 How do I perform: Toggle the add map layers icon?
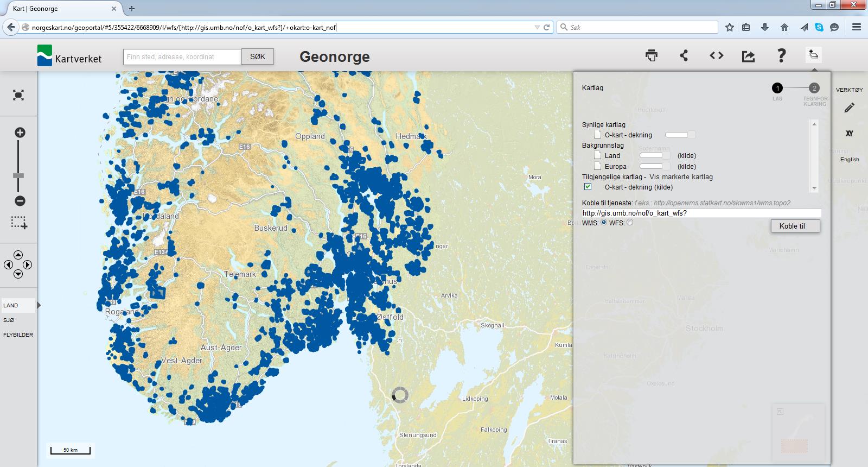(813, 54)
